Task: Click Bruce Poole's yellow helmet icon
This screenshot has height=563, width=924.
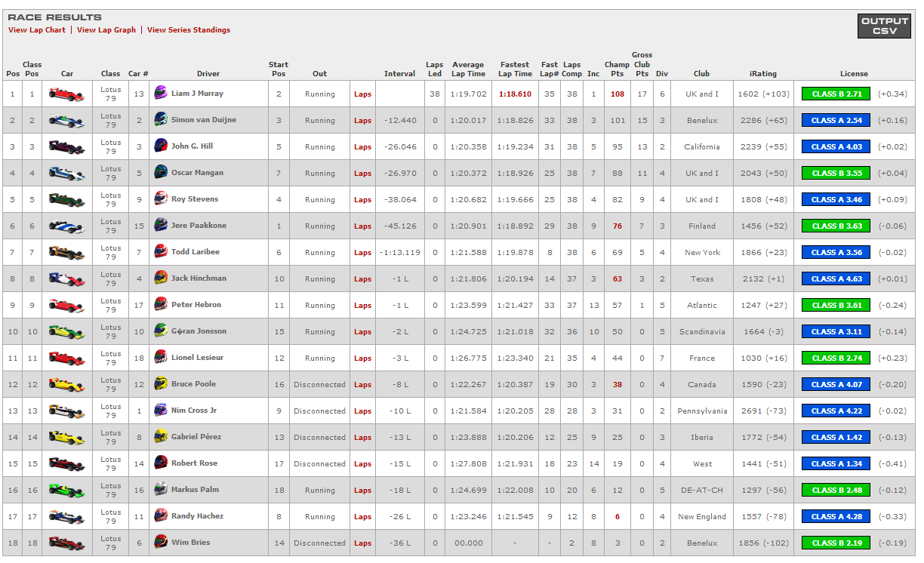Action: coord(160,383)
